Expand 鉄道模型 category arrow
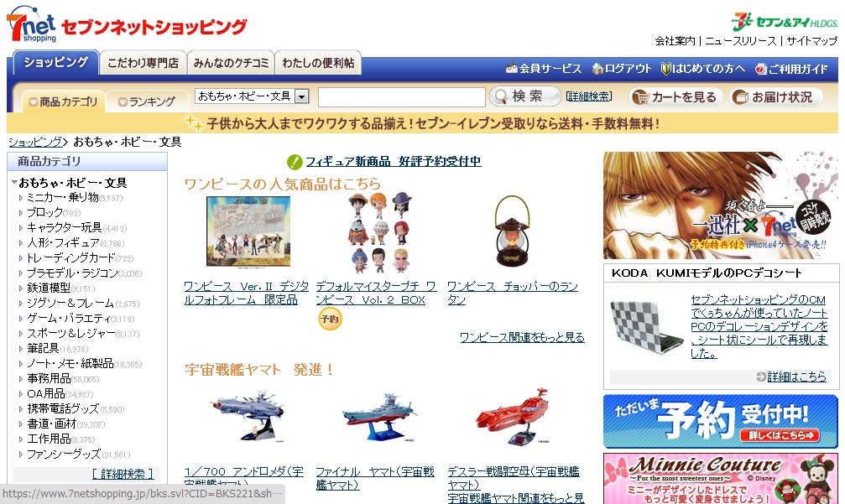 pyautogui.click(x=21, y=288)
